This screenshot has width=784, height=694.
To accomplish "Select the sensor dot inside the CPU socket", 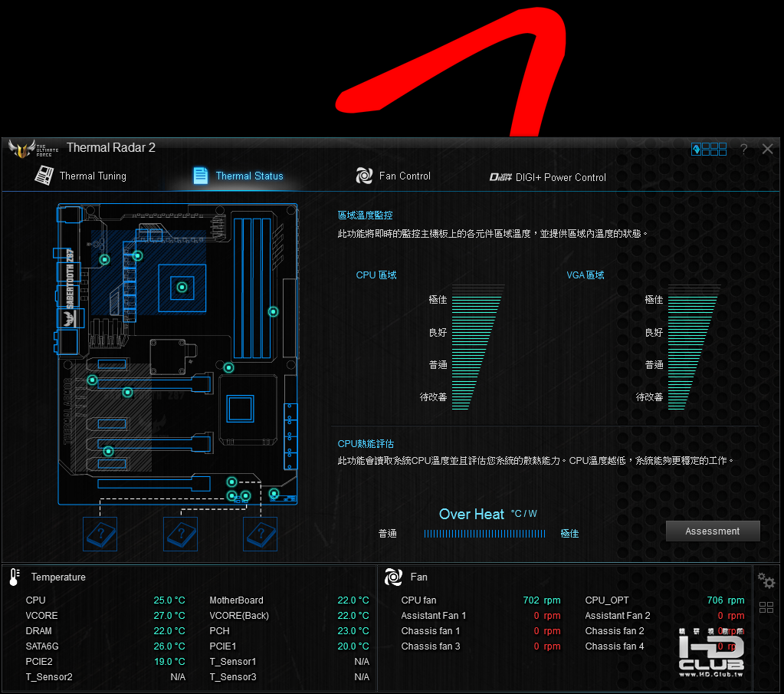I will [182, 288].
